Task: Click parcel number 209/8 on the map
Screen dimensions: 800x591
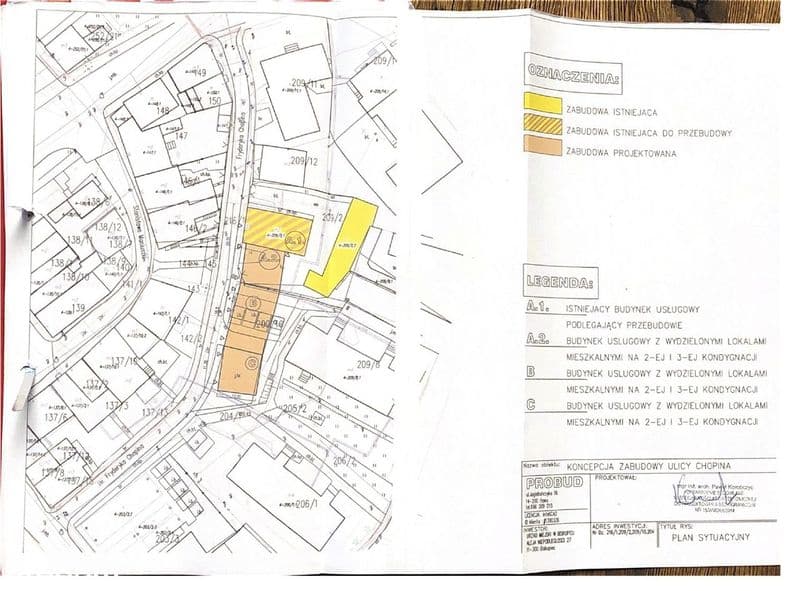Action: pyautogui.click(x=368, y=364)
